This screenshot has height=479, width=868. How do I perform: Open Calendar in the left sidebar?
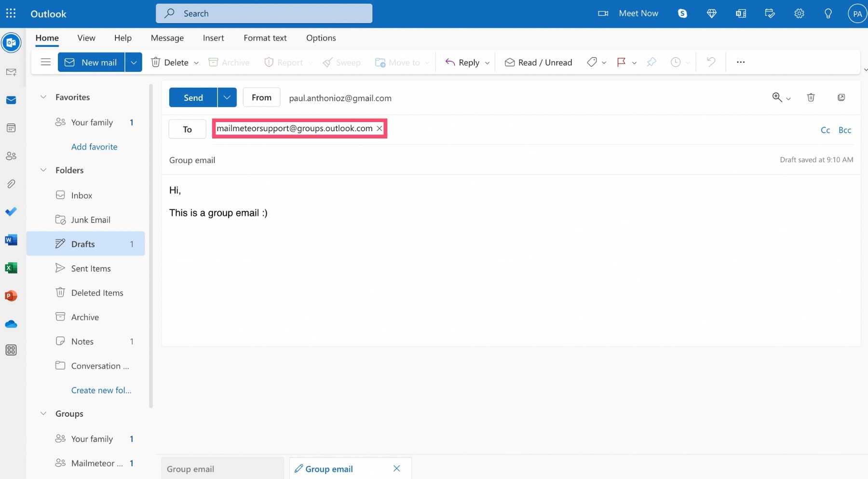[x=11, y=128]
